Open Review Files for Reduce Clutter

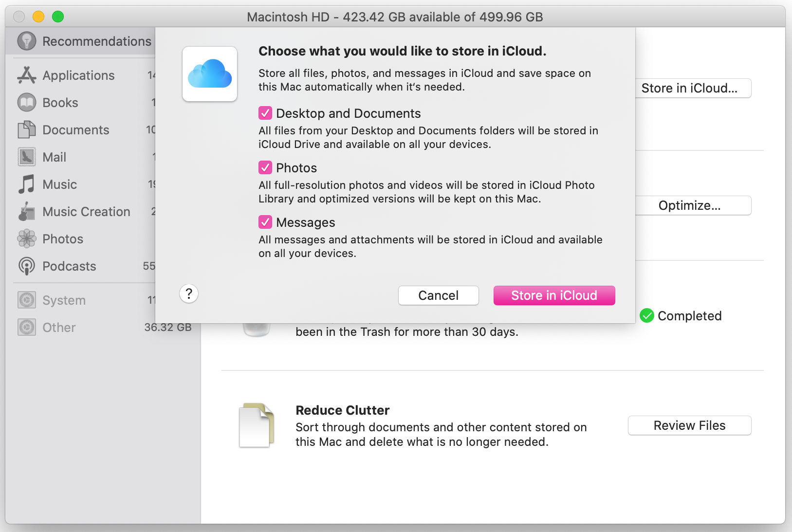(x=690, y=425)
